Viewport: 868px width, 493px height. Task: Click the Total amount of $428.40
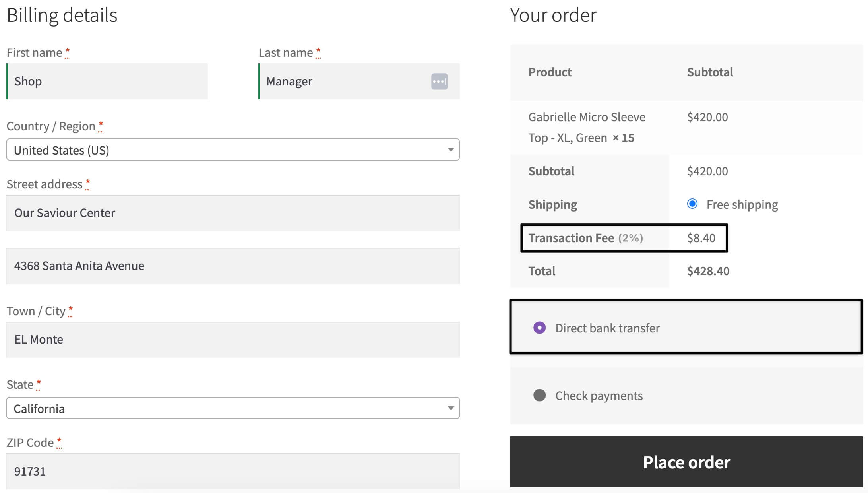pyautogui.click(x=708, y=271)
